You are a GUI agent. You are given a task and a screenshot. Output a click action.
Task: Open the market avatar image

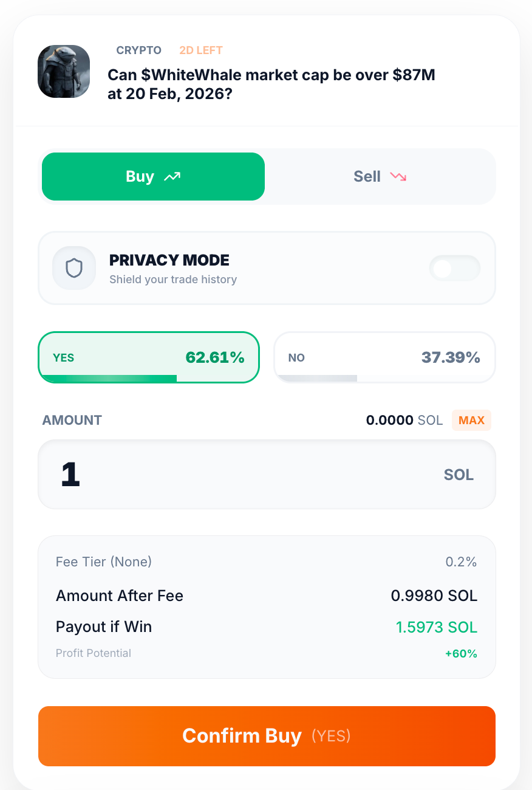63,71
